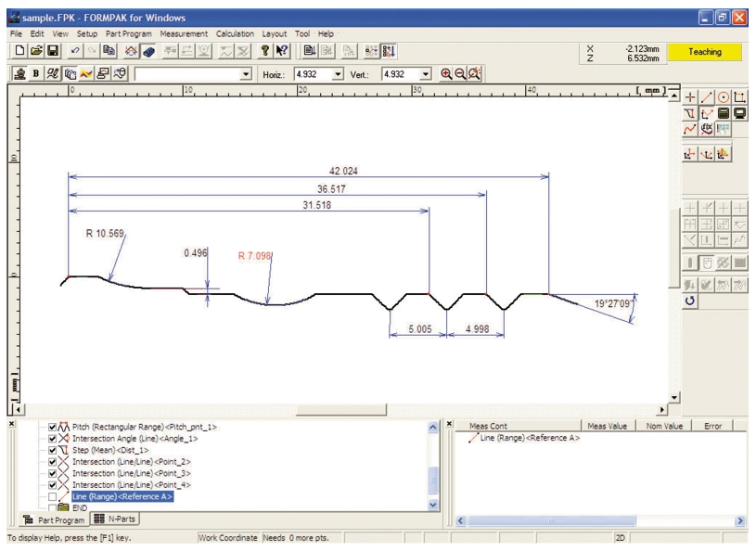Viewport: 756px width, 551px height.
Task: Expand the wide empty toolbar combo box
Action: (245, 74)
